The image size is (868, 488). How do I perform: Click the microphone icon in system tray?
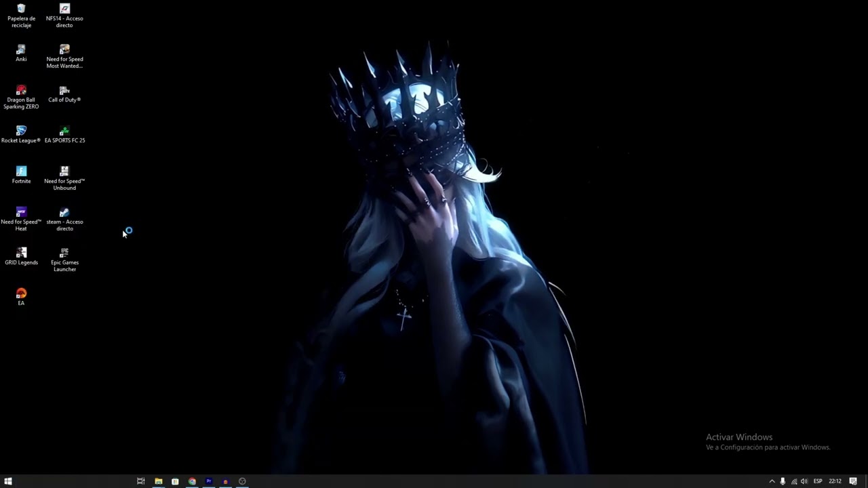[x=783, y=481]
